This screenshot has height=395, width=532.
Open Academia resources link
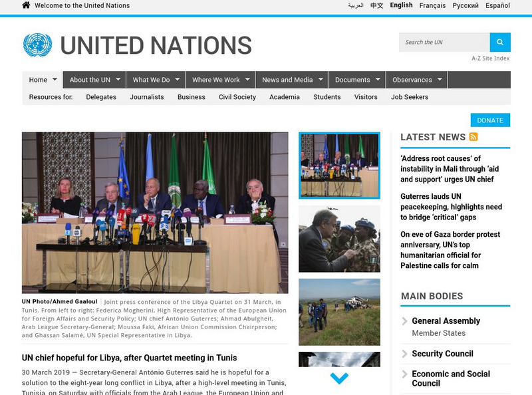(285, 97)
